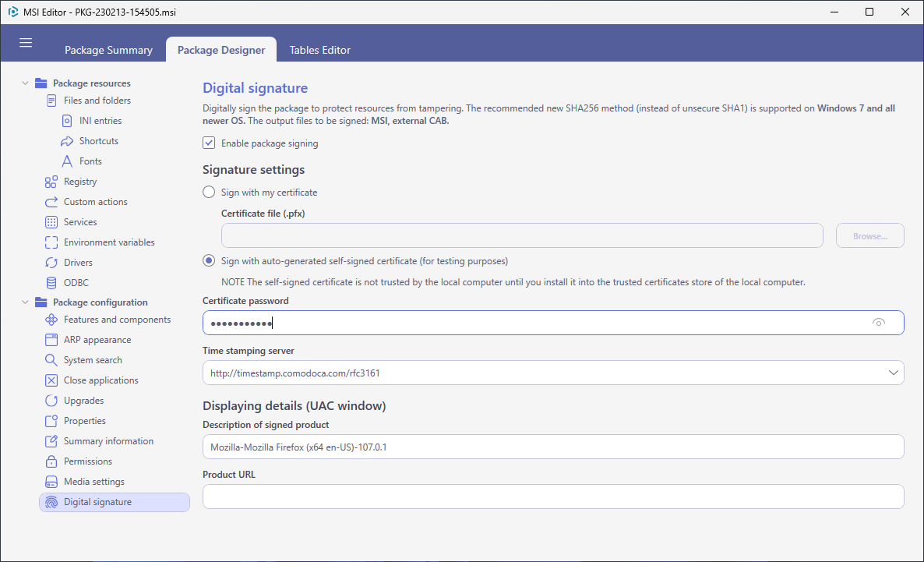Switch to the Tables Editor tab
Viewport: 924px width, 562px height.
point(319,50)
